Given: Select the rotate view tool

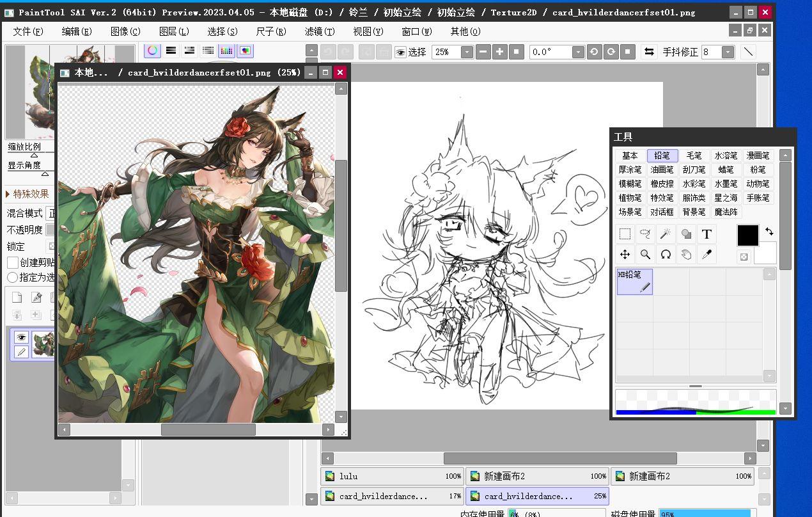Looking at the screenshot, I should pyautogui.click(x=666, y=255).
